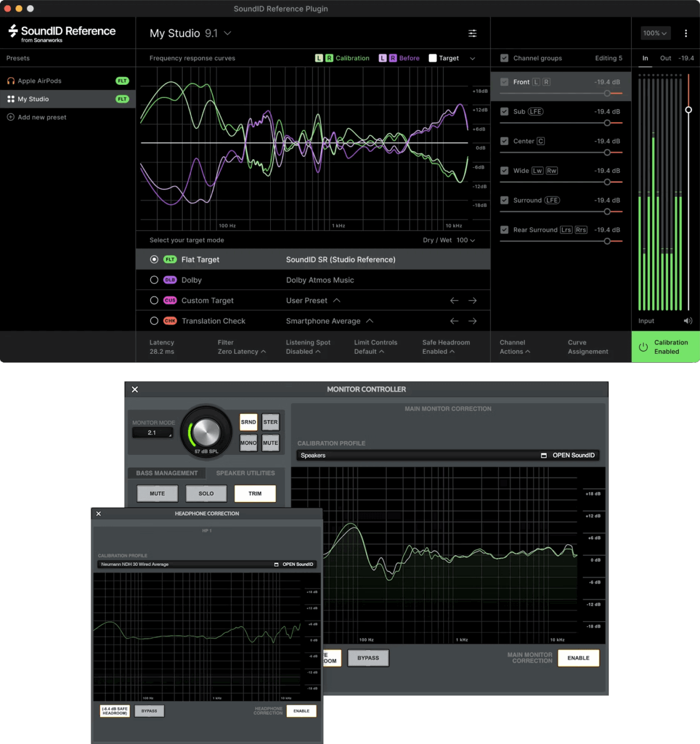Toggle the Surround LFE channel checkbox
The width and height of the screenshot is (700, 744).
click(x=504, y=200)
